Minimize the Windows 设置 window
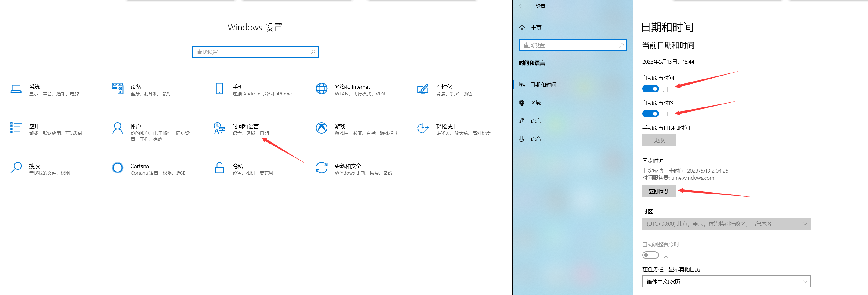Screen dimensions: 868x295 (502, 6)
